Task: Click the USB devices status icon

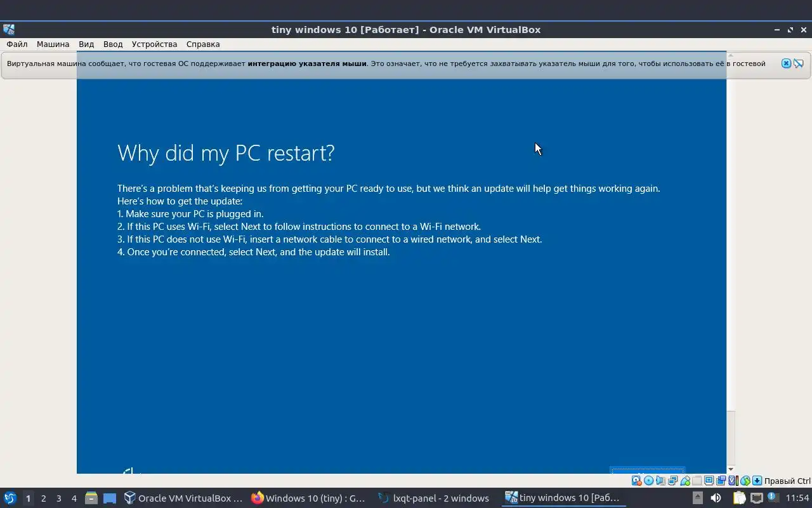Action: pos(684,481)
